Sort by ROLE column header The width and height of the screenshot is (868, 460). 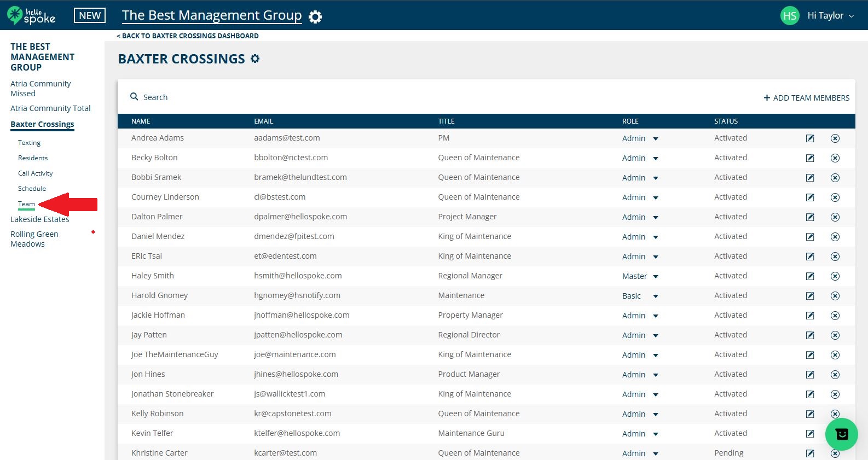[630, 121]
